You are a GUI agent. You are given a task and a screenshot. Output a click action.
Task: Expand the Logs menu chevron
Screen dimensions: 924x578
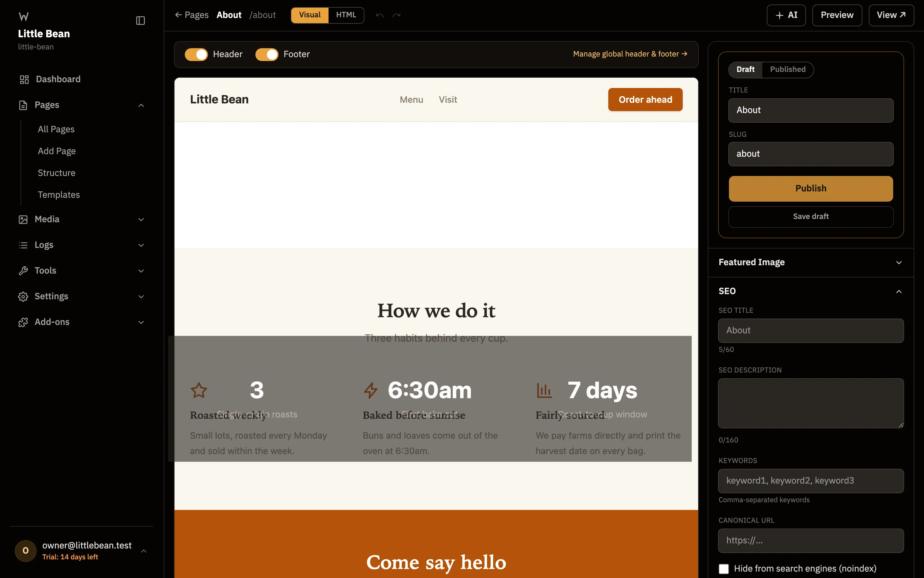[141, 245]
